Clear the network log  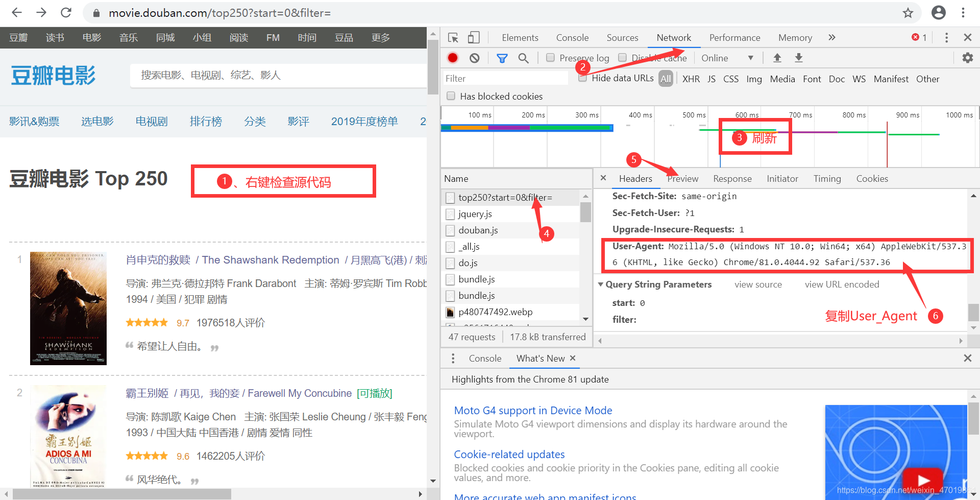474,58
